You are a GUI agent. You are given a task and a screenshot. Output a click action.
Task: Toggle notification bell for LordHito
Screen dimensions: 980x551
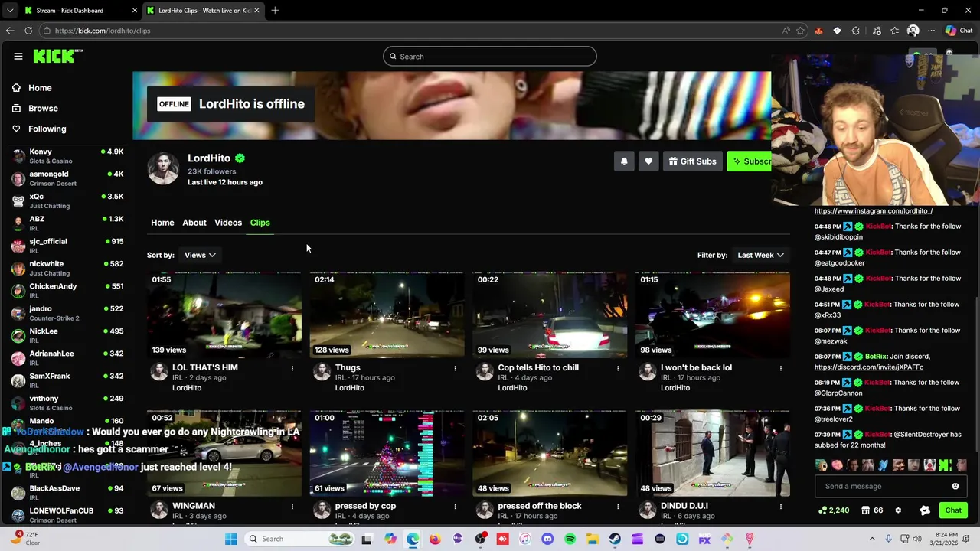tap(624, 161)
